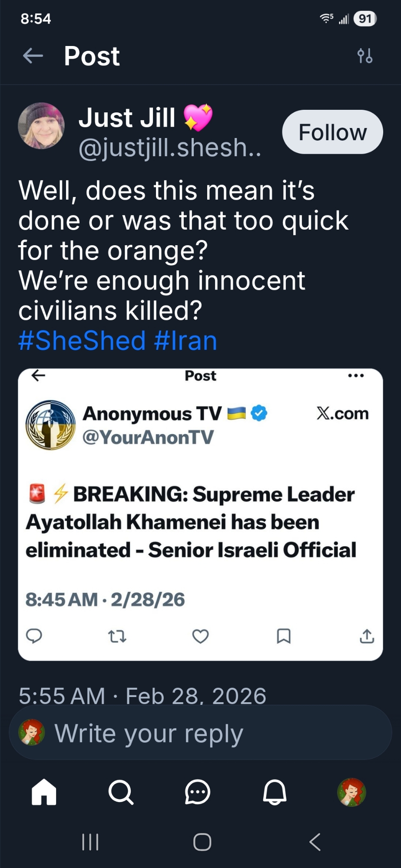Tap the comment bubble in embedded post
The width and height of the screenshot is (401, 868).
[34, 636]
